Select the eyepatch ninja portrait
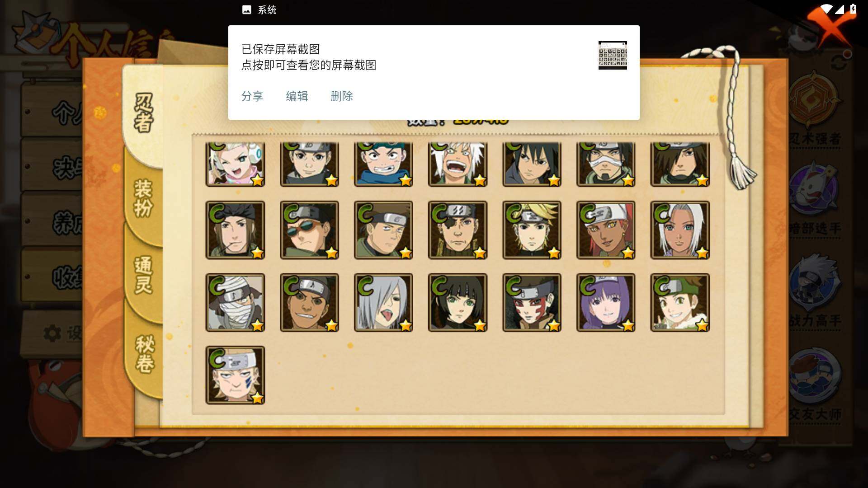868x488 pixels. 458,230
